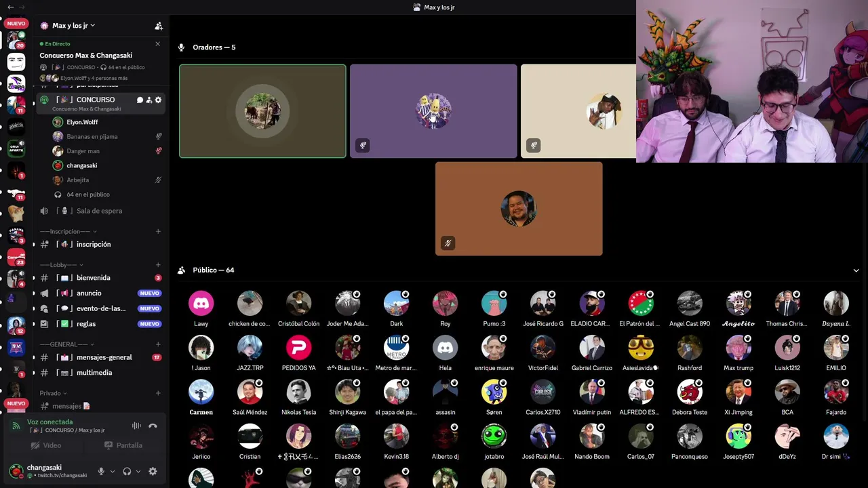Start Pantalla screen sharing
Image resolution: width=868 pixels, height=488 pixels.
123,445
